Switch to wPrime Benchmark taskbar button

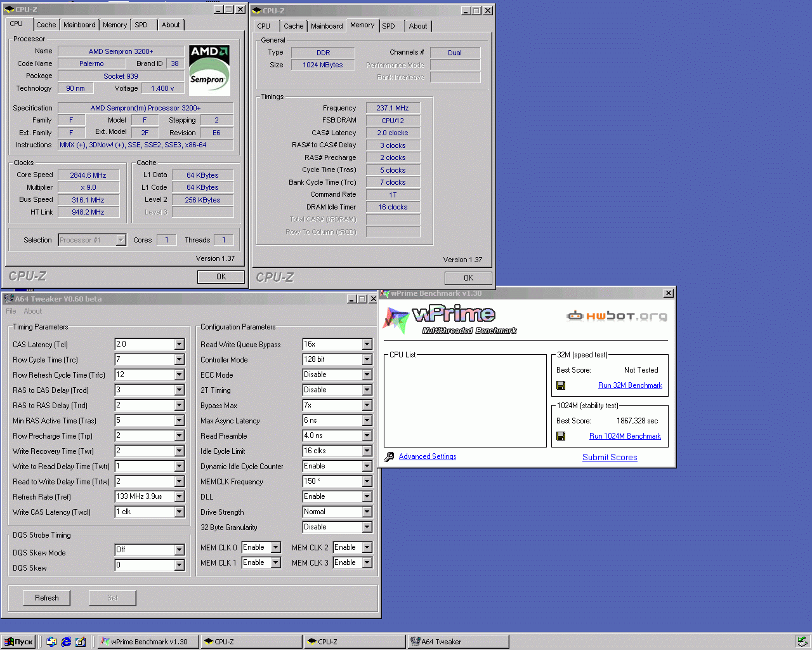click(x=148, y=642)
